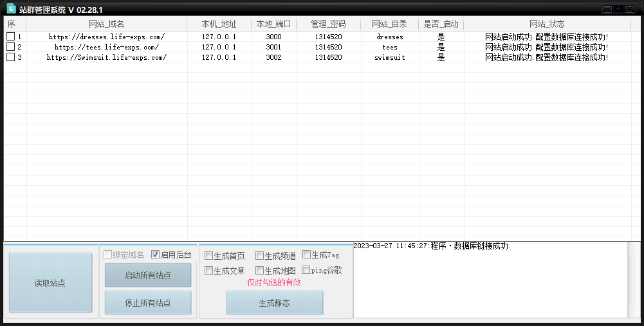This screenshot has width=644, height=326.
Task: Minimize the 站群管理系统 window
Action: (x=607, y=9)
